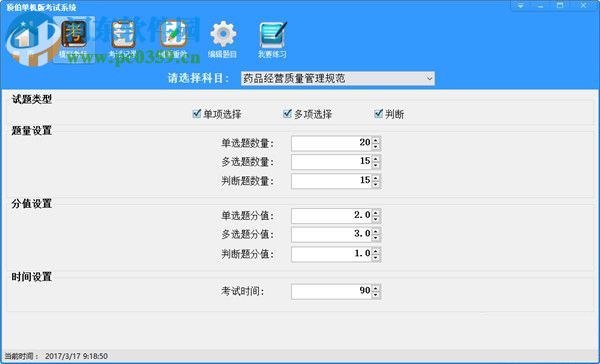600x364 pixels.
Task: Decrease 判断题分值 with the down arrow
Action: [x=376, y=258]
